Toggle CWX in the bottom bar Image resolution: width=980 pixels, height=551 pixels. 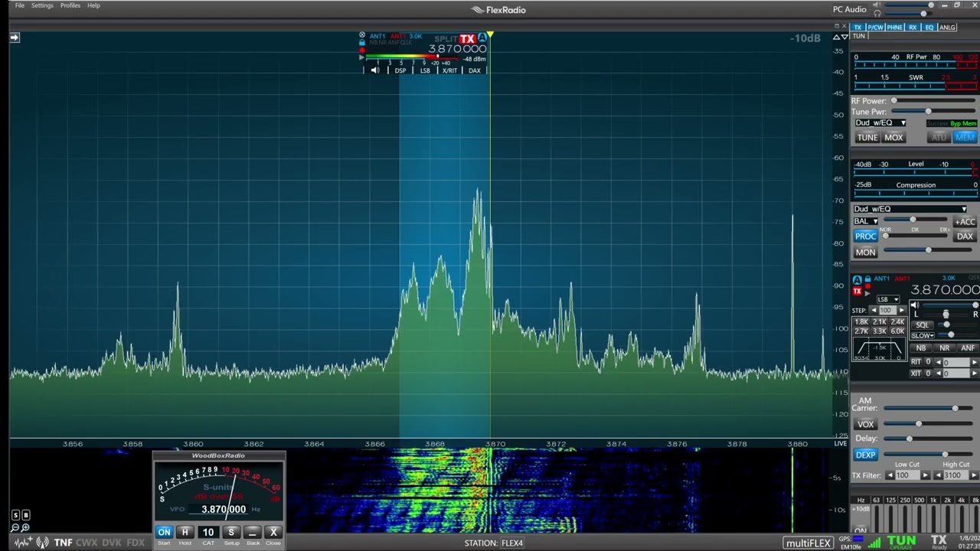click(x=87, y=543)
